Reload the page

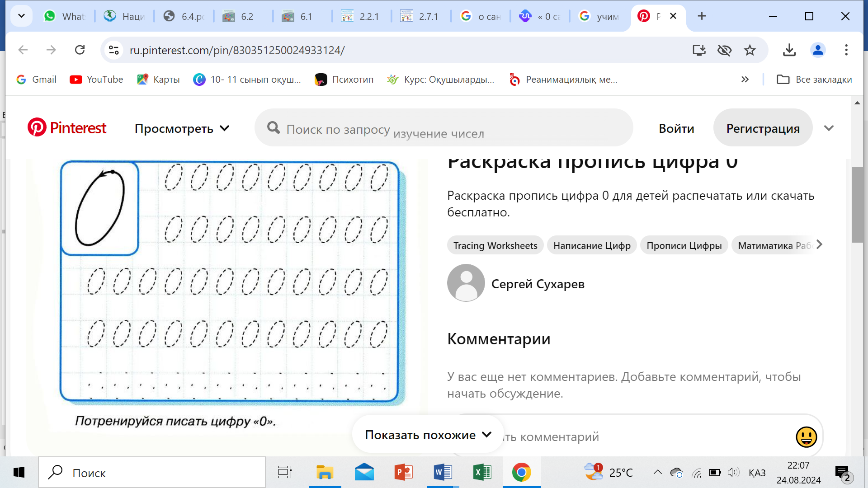(80, 50)
